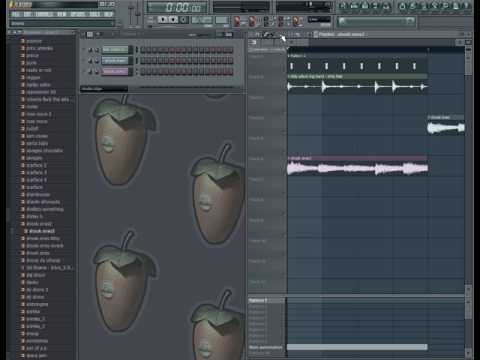Select the highlighted shook ones2 sample in browser
This screenshot has width=480, height=360.
42,231
